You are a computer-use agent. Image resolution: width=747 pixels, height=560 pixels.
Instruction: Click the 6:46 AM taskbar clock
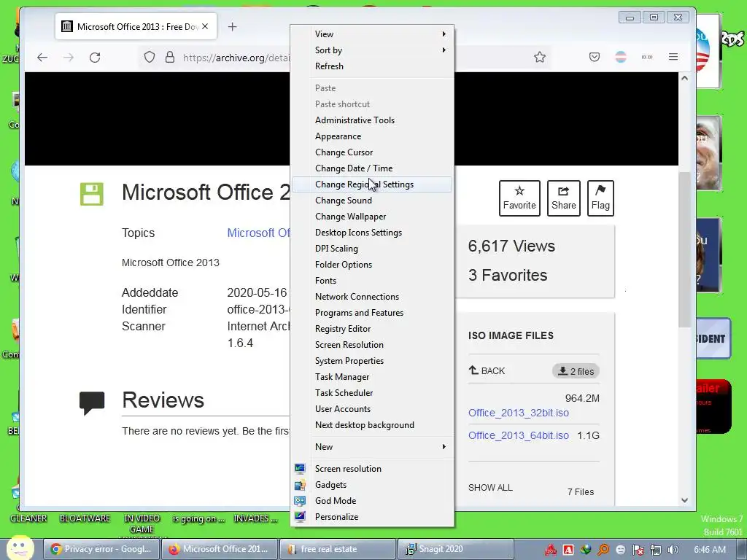coord(709,550)
